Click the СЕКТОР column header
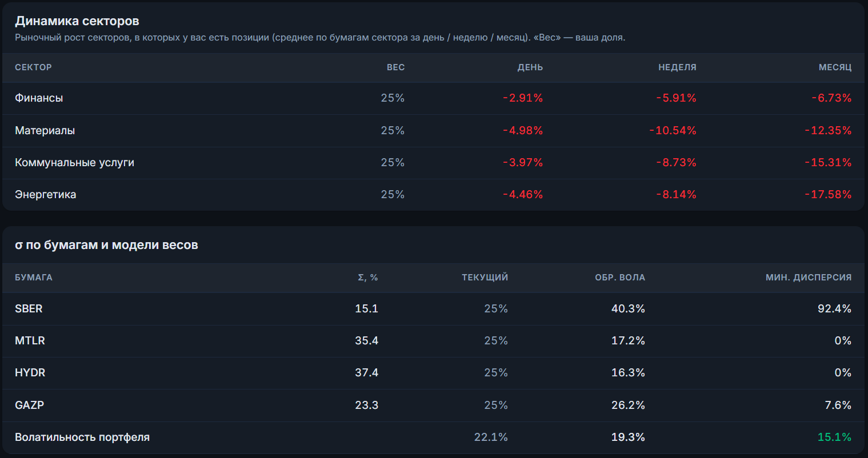868x458 pixels. pyautogui.click(x=33, y=67)
